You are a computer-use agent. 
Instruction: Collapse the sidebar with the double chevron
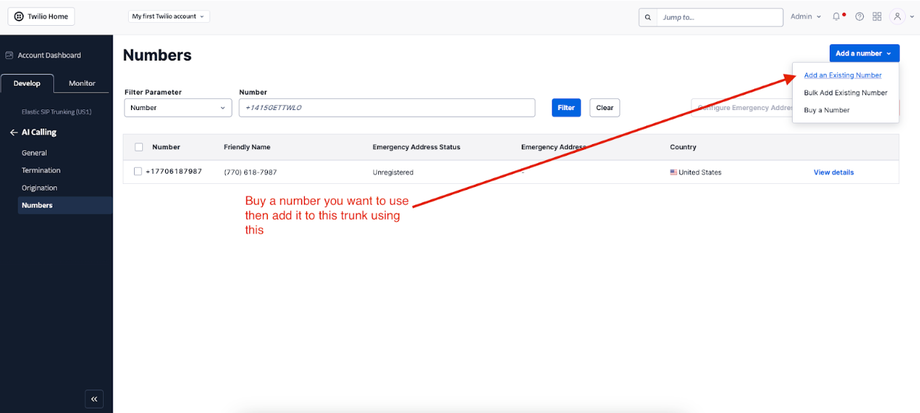(94, 399)
